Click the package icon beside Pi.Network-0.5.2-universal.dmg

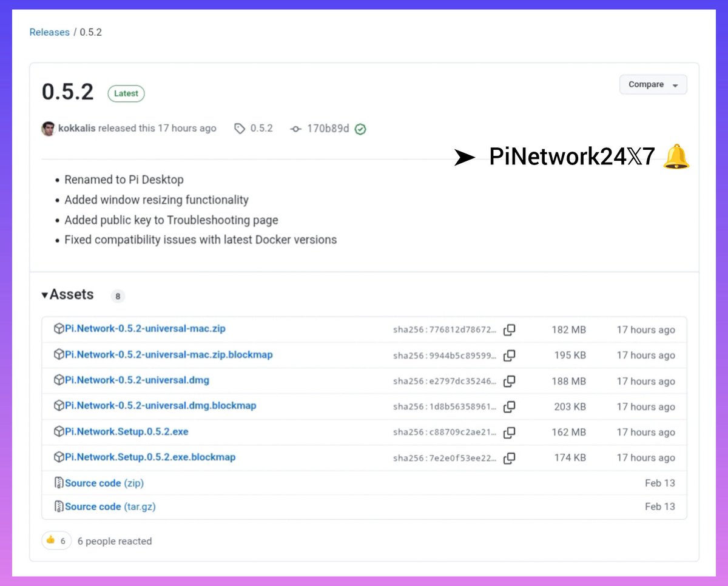(x=57, y=381)
